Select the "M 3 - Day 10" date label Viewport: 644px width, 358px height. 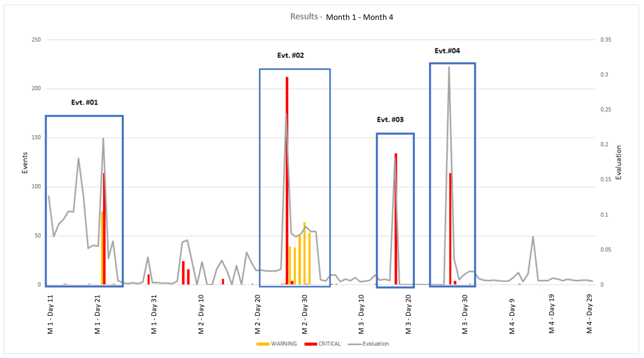coord(361,314)
